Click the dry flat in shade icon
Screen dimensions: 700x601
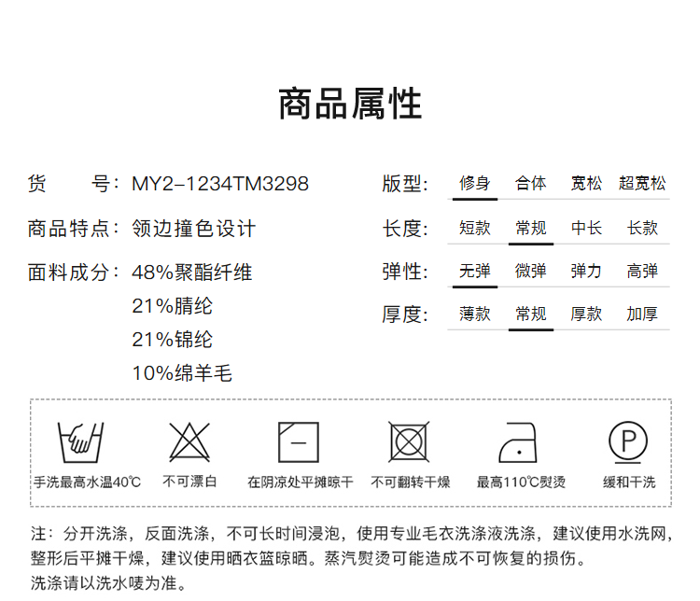click(299, 442)
